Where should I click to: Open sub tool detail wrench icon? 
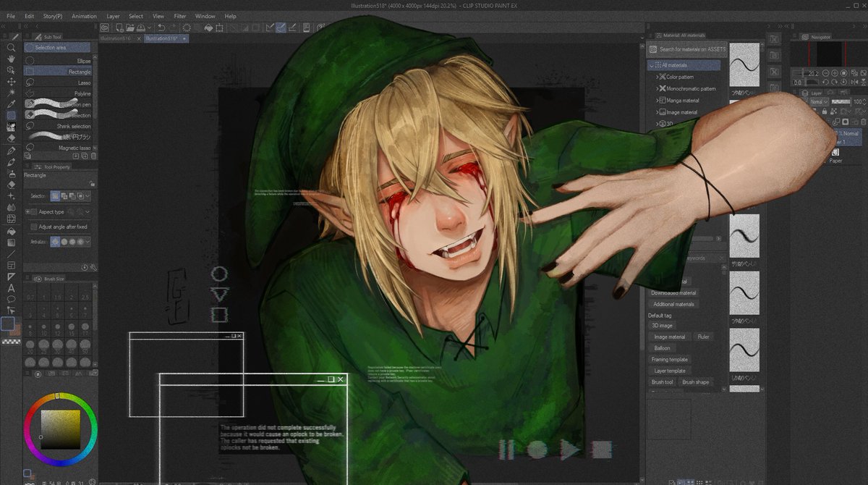point(94,268)
